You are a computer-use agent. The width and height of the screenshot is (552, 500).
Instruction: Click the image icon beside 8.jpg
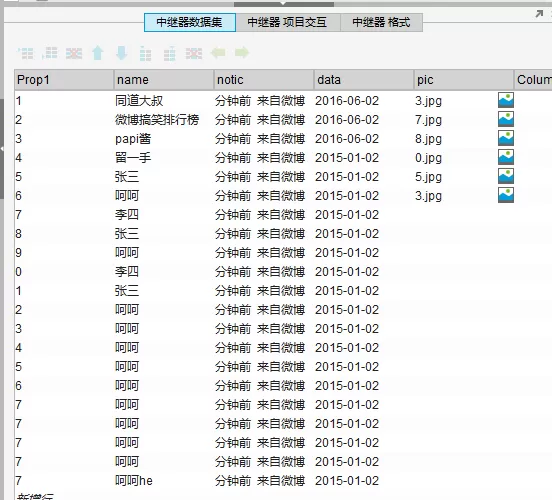[506, 138]
